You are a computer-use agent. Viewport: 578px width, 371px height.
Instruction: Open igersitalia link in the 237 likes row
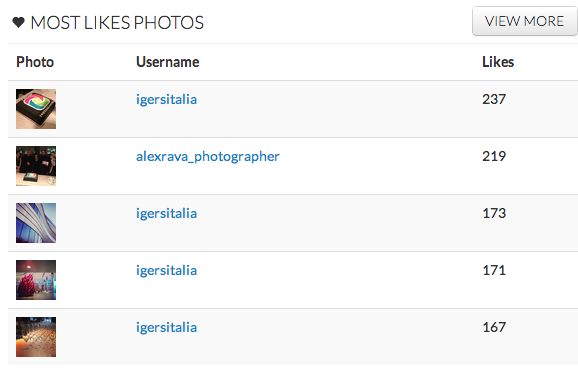click(167, 100)
